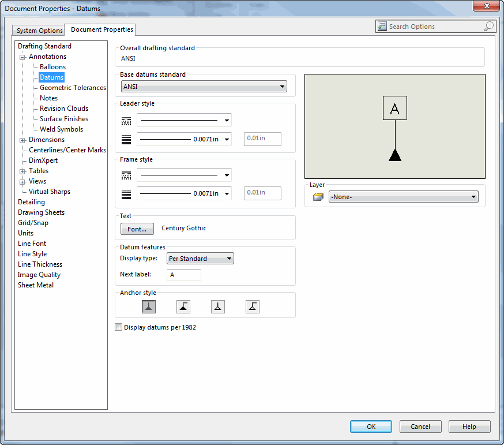Viewport: 504px width, 445px height.
Task: Click the Leader custom thickness field
Action: click(262, 139)
